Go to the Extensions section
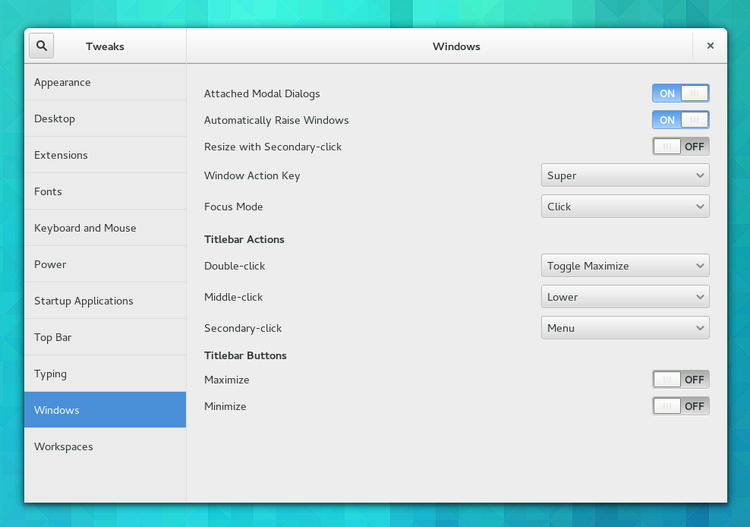Image resolution: width=750 pixels, height=527 pixels. point(105,155)
